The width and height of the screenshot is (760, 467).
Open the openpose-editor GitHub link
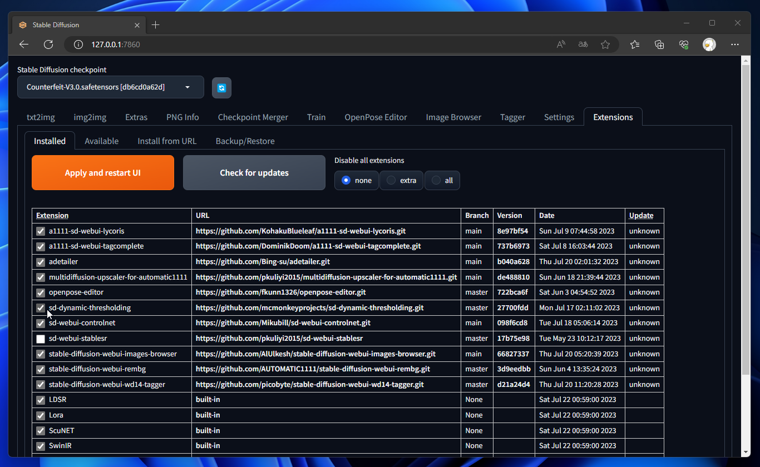point(281,292)
